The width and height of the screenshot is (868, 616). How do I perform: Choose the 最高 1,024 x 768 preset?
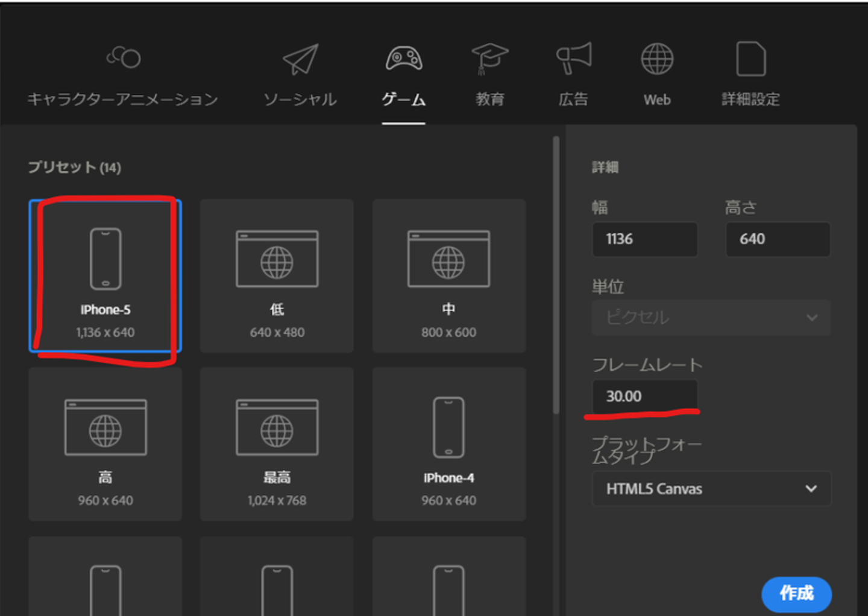[x=277, y=444]
